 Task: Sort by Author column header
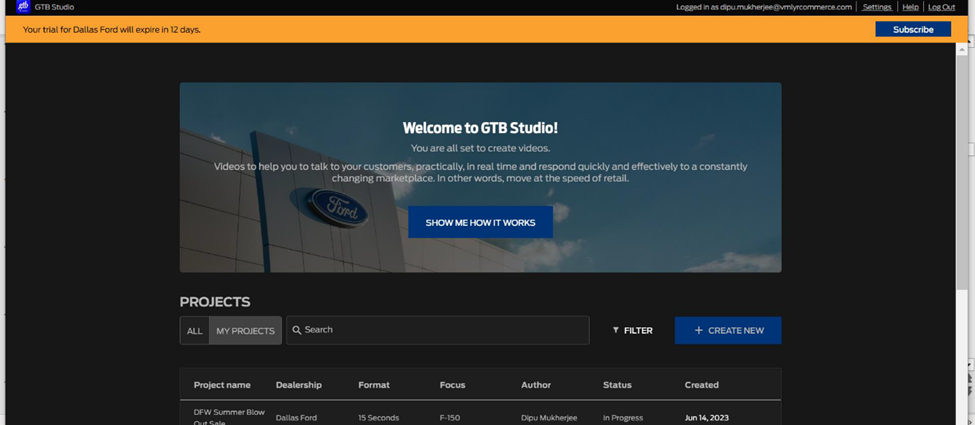tap(536, 385)
